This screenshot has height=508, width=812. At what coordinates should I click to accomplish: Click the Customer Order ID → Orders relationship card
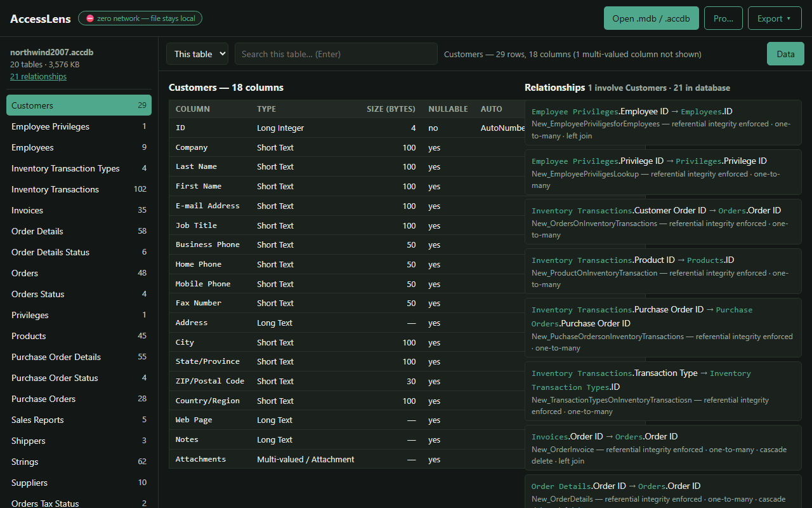click(x=663, y=222)
